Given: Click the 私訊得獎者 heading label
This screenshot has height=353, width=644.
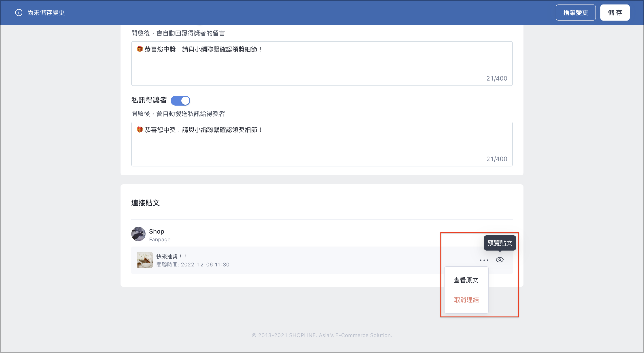Looking at the screenshot, I should click(149, 100).
